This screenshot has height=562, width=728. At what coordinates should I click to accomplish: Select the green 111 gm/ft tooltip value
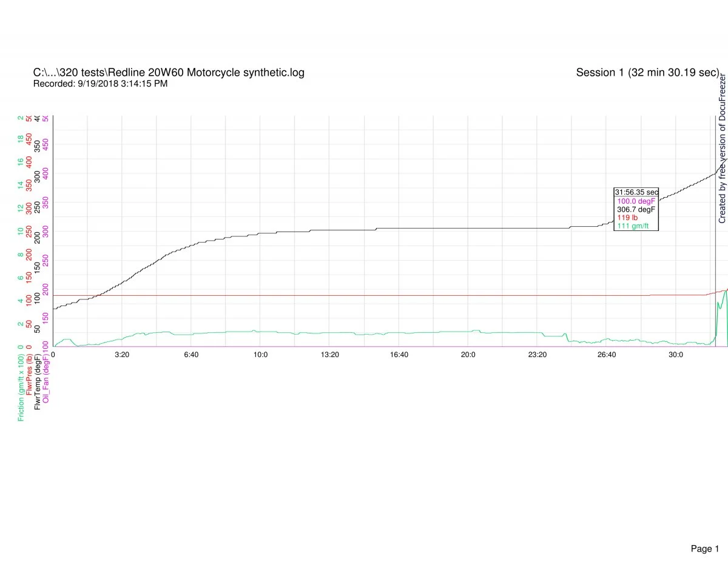[x=633, y=226]
